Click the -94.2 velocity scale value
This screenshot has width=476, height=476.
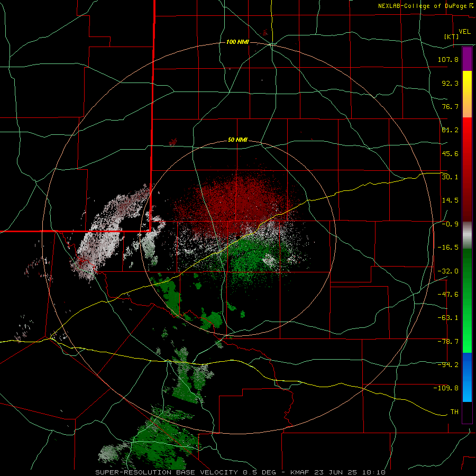(x=448, y=365)
